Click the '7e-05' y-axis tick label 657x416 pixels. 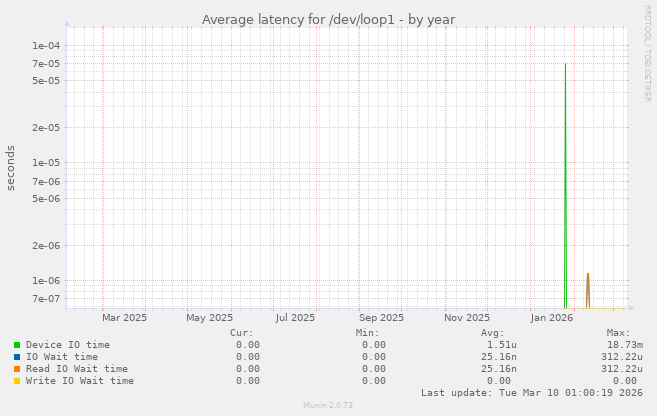[x=46, y=64]
